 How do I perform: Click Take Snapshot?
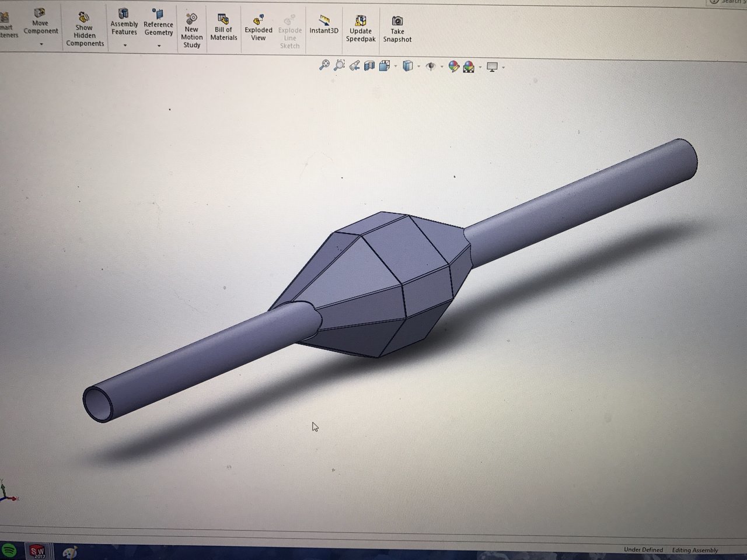click(x=397, y=30)
